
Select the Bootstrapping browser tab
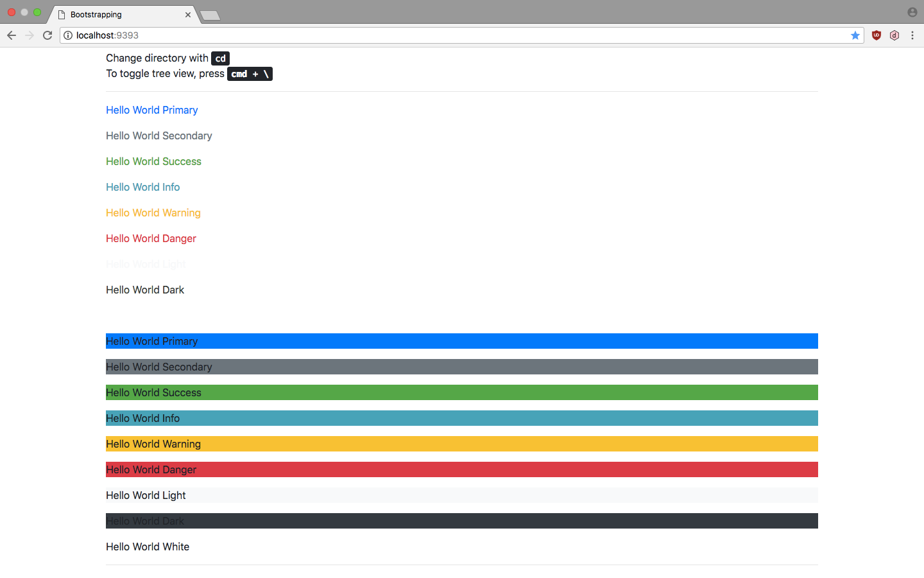point(116,14)
